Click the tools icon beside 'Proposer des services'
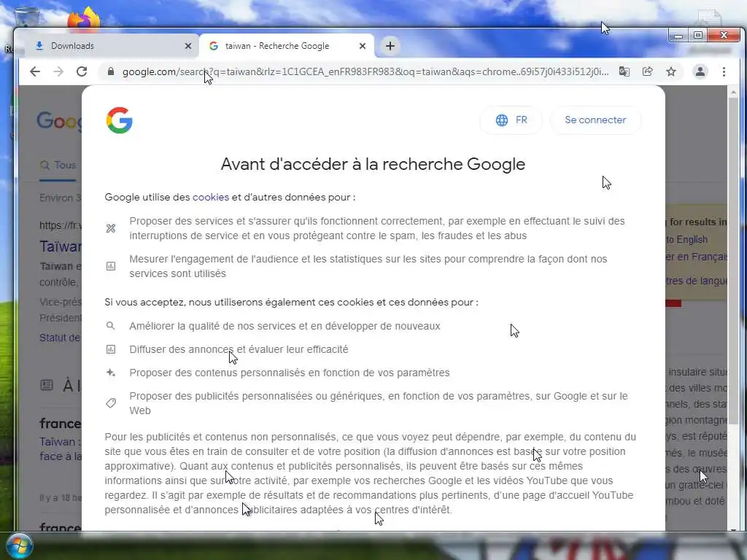 coord(111,228)
